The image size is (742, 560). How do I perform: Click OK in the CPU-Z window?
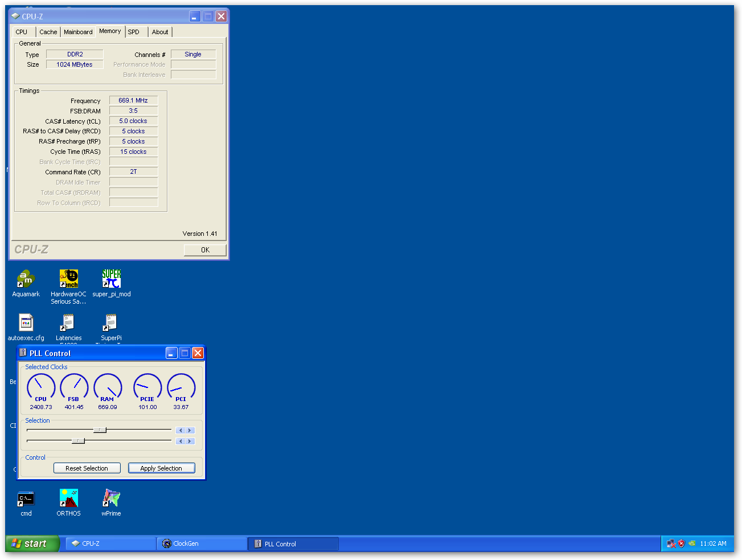(205, 250)
